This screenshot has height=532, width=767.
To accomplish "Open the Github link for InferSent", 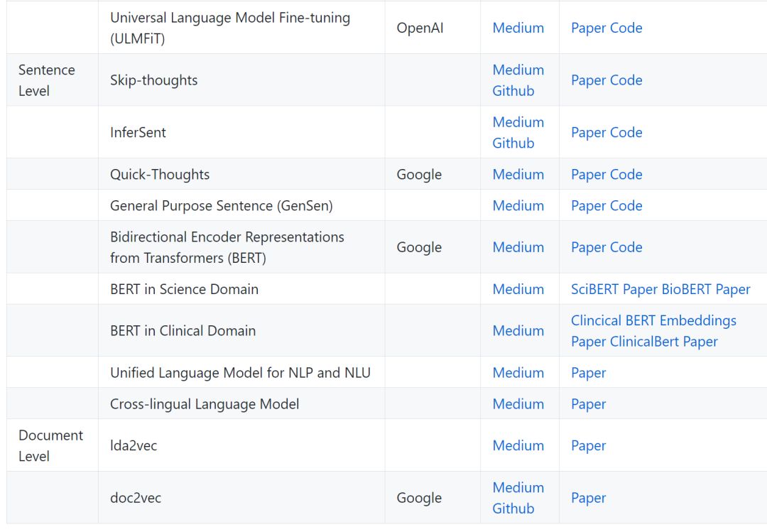I will 513,143.
